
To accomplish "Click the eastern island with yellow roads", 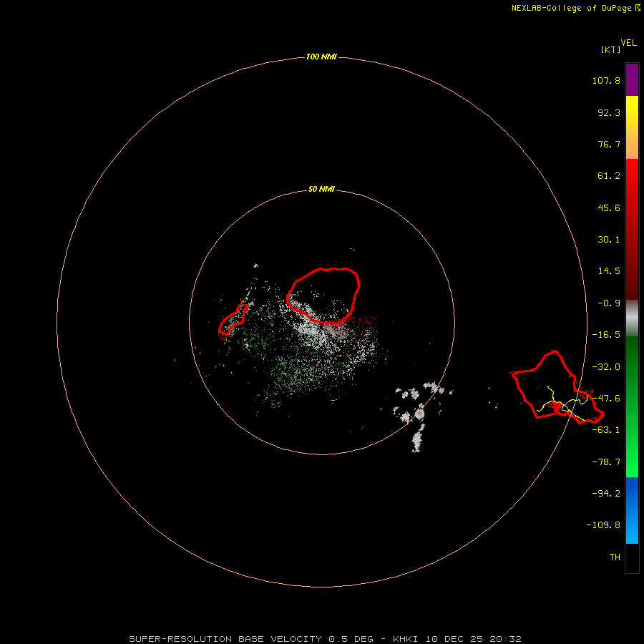I will (x=557, y=387).
